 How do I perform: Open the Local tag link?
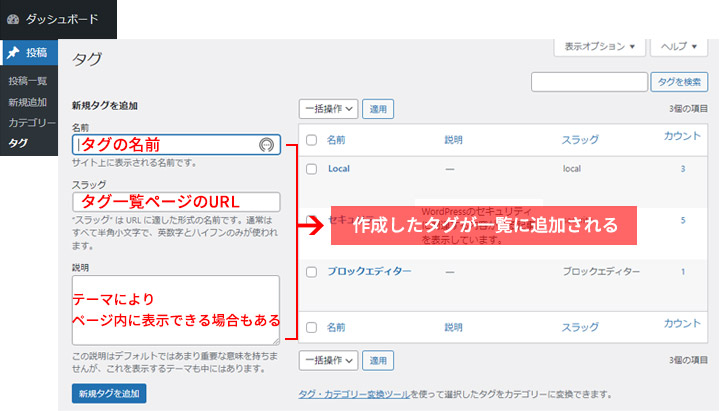pyautogui.click(x=339, y=169)
